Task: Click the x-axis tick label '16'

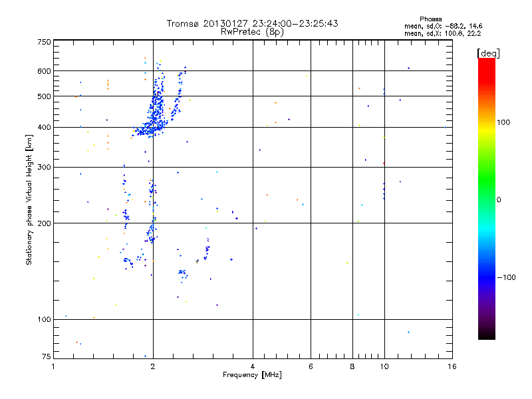Action: point(452,366)
